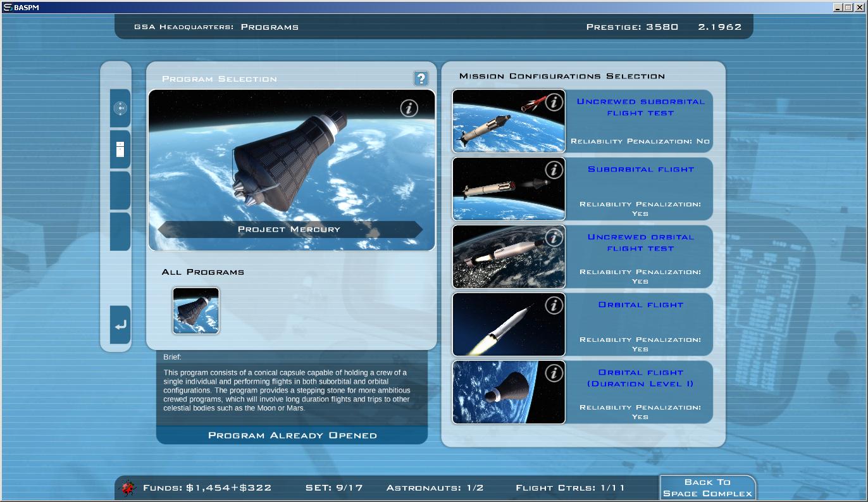Click the Prestige: 3580 readout

(x=632, y=27)
